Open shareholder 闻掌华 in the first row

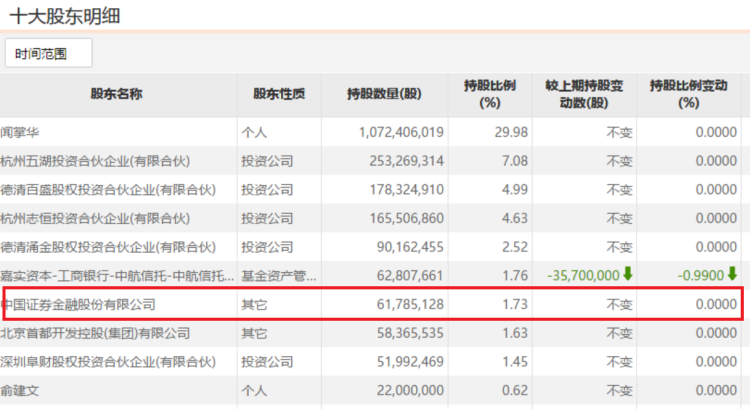[21, 132]
